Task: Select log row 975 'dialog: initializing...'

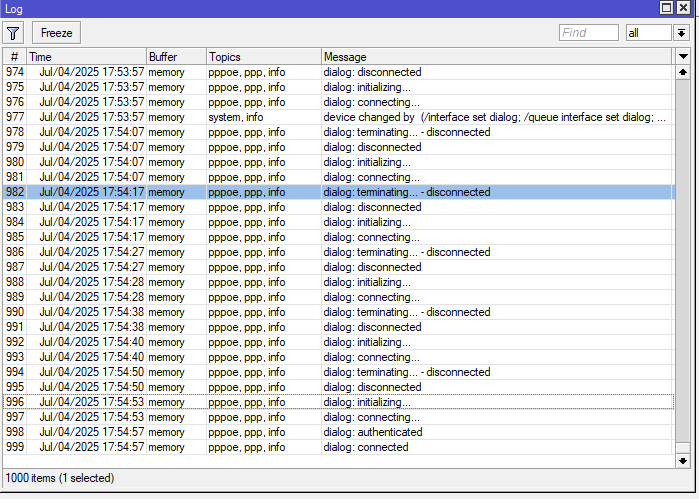Action: click(338, 87)
